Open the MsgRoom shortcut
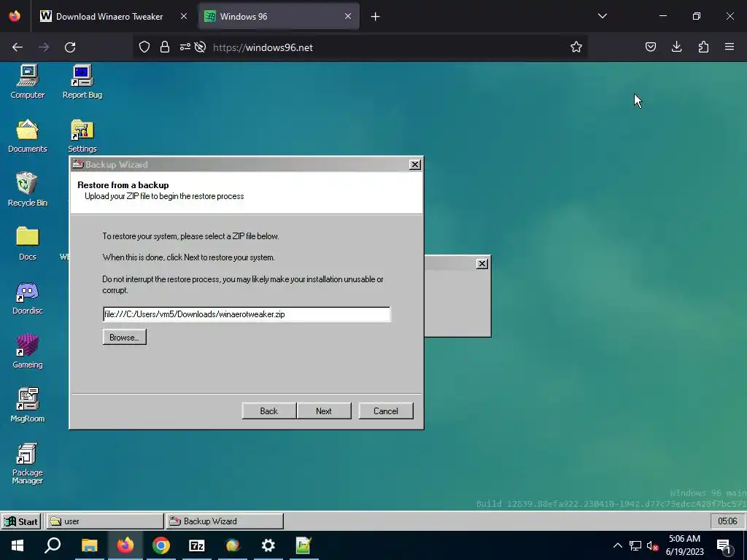 28,405
